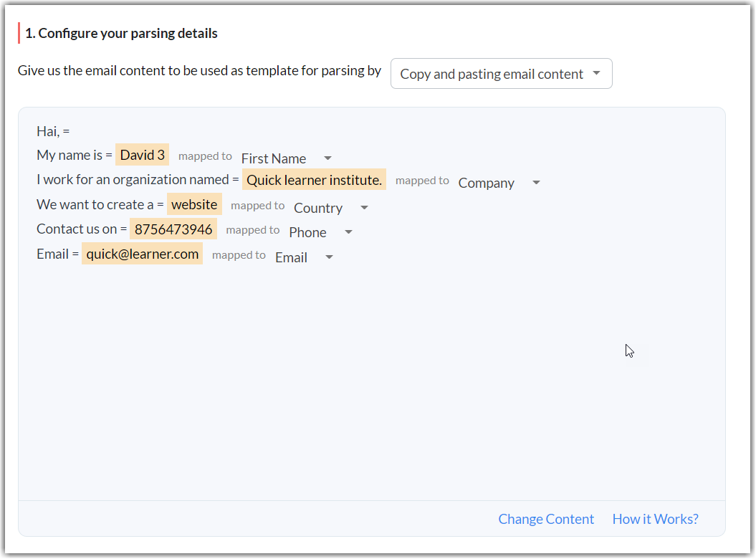756x559 pixels.
Task: Select the highlighted 'Quick learner institute.' text
Action: [314, 180]
